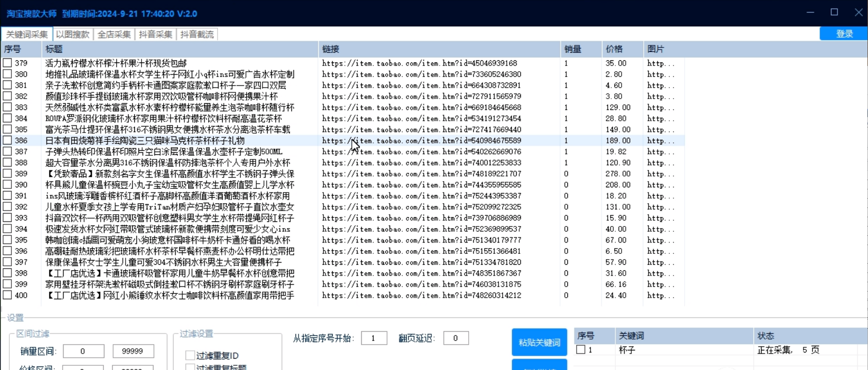Select the title starting with 日本有田烧菊祥
The width and height of the screenshot is (868, 370).
(145, 140)
